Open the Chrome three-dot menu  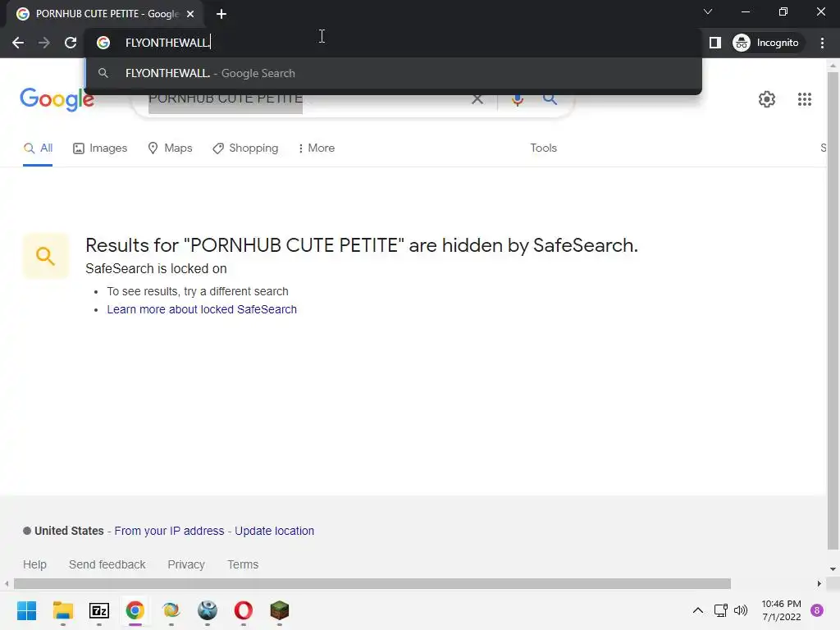pyautogui.click(x=822, y=43)
